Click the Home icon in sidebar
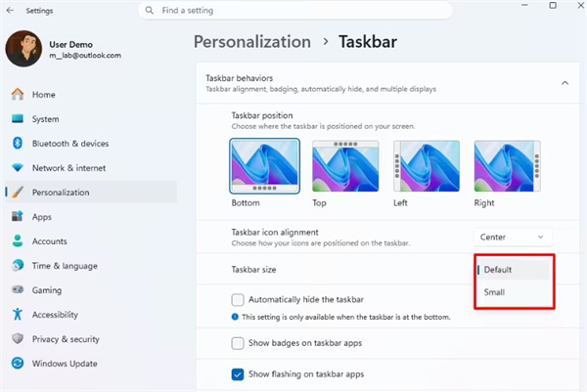 [x=18, y=94]
